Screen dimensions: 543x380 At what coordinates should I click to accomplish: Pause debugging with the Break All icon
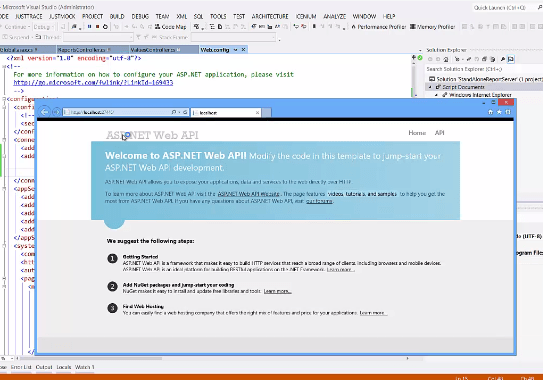(89, 27)
